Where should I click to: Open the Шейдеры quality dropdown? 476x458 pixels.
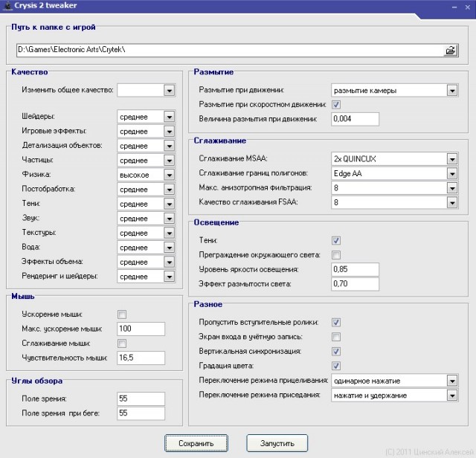click(x=169, y=117)
